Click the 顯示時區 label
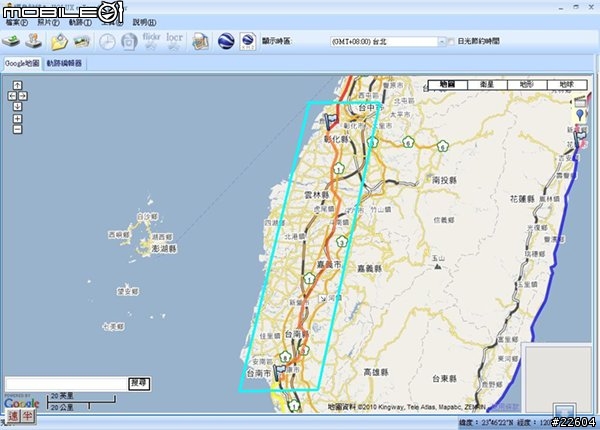The image size is (600, 430). click(277, 41)
